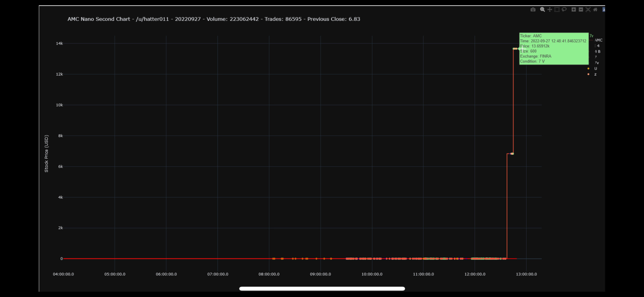Click the trade marker near 6.8k price level
The height and width of the screenshot is (297, 644).
click(x=512, y=154)
